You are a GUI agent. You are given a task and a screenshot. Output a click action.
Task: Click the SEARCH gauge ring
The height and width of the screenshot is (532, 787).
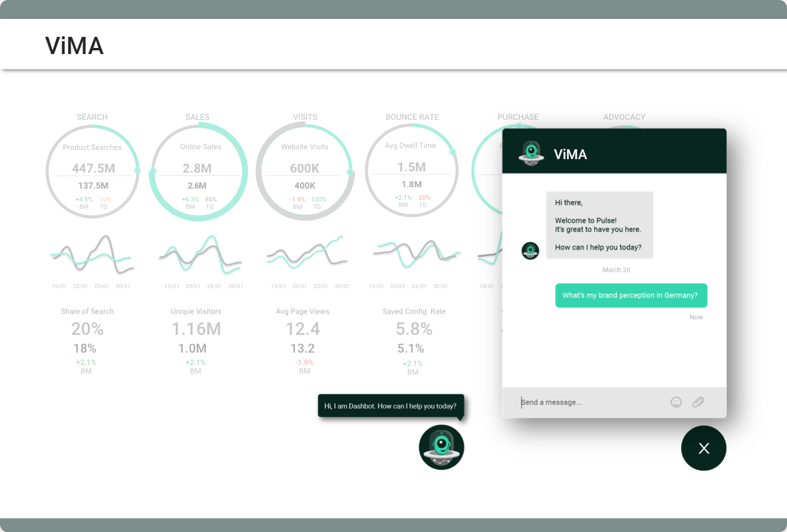click(x=92, y=171)
